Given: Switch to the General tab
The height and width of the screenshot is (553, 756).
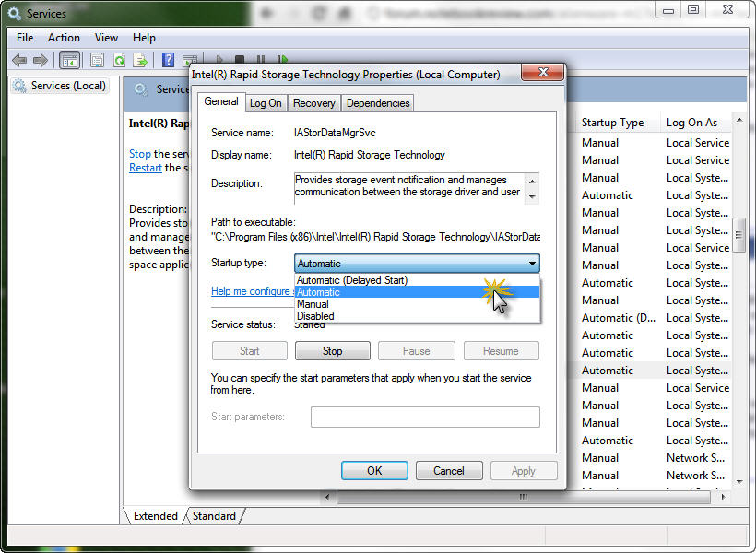Looking at the screenshot, I should click(x=221, y=101).
